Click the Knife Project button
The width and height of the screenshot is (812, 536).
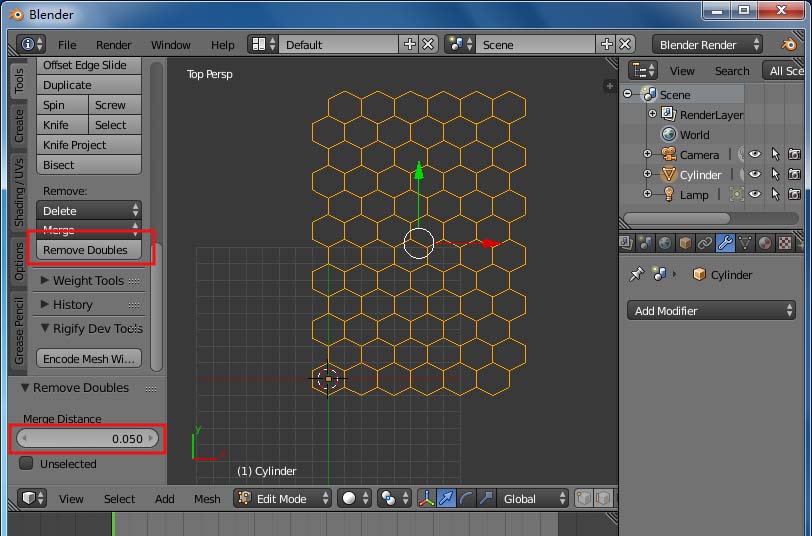89,145
